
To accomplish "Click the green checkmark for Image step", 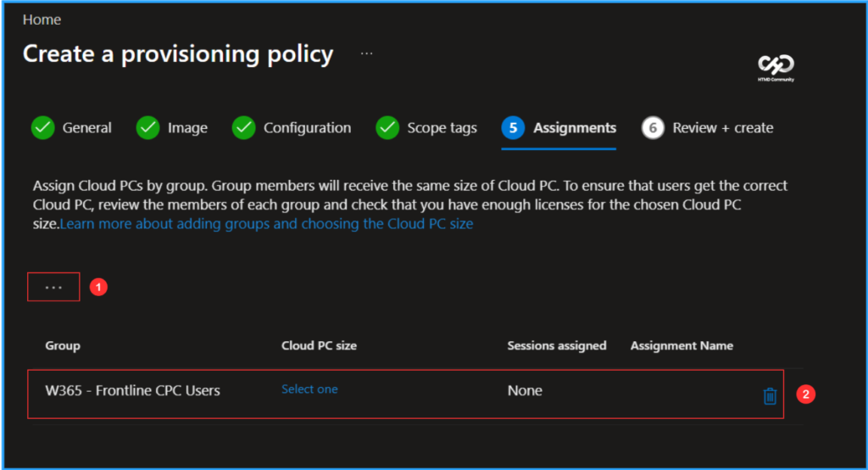I will (147, 128).
